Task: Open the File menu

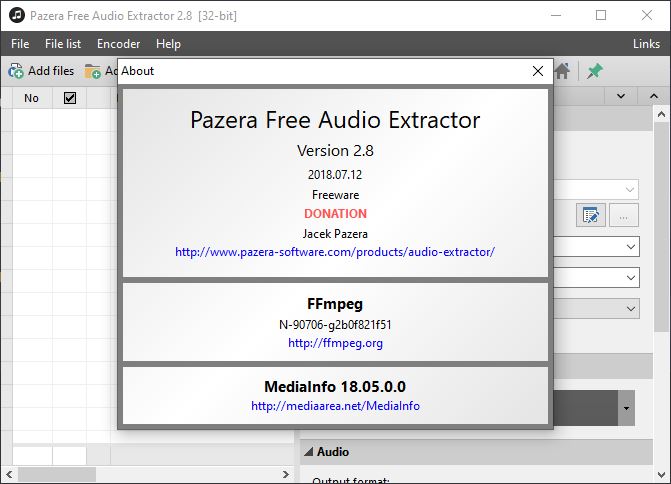Action: 20,44
